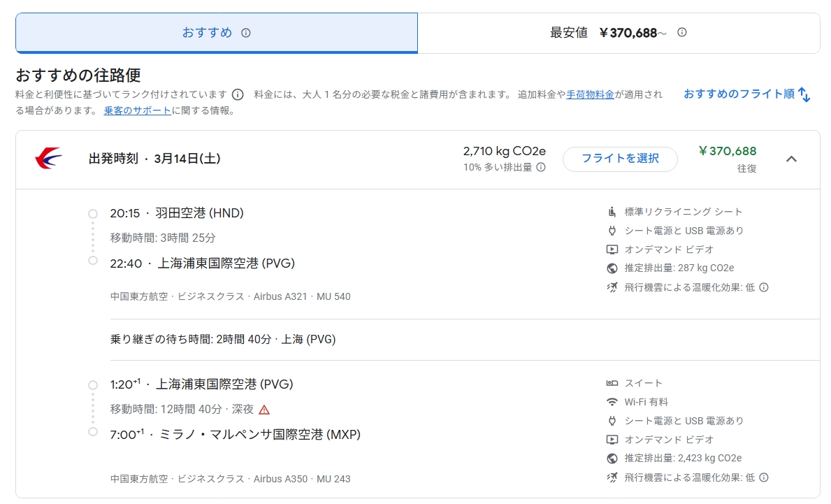Open the 乗客のサポート link
This screenshot has width=831, height=504.
137,110
